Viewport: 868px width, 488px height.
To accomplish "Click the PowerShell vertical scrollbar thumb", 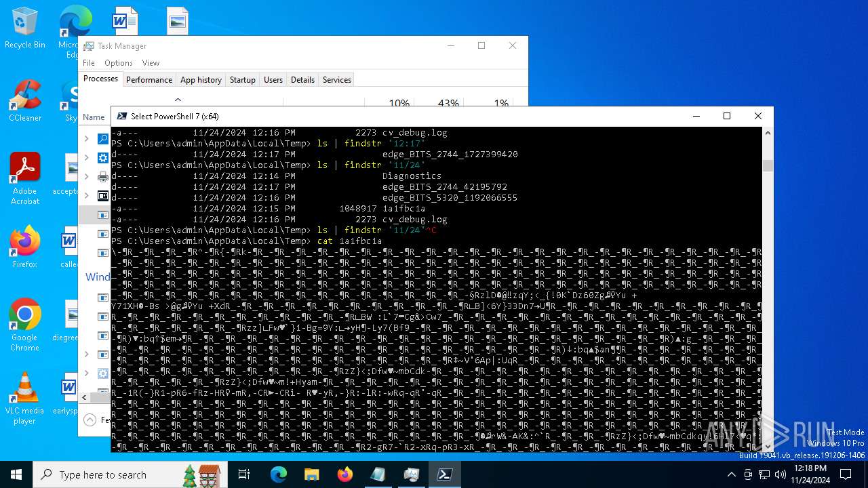I will tap(768, 165).
